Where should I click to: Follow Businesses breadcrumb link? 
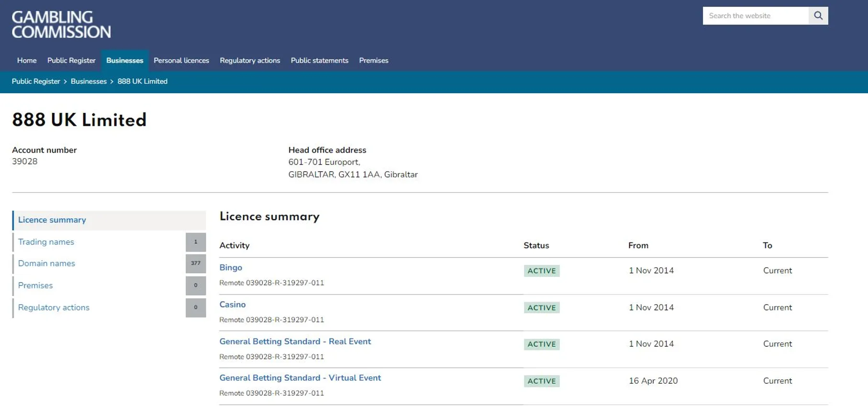(89, 82)
